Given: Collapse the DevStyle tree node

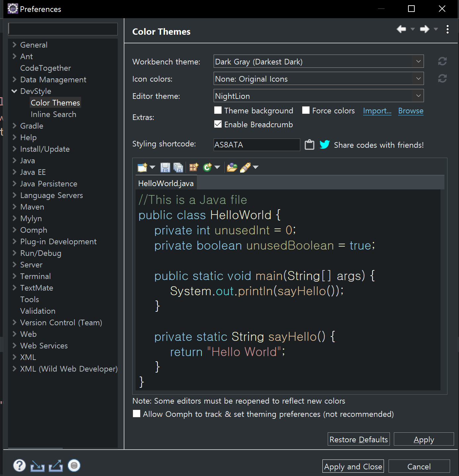Looking at the screenshot, I should (x=14, y=91).
